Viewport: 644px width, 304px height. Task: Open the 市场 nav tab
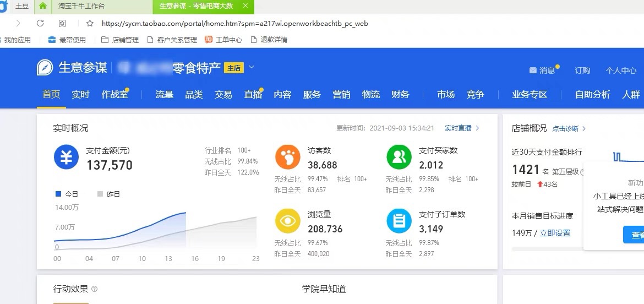tap(446, 95)
